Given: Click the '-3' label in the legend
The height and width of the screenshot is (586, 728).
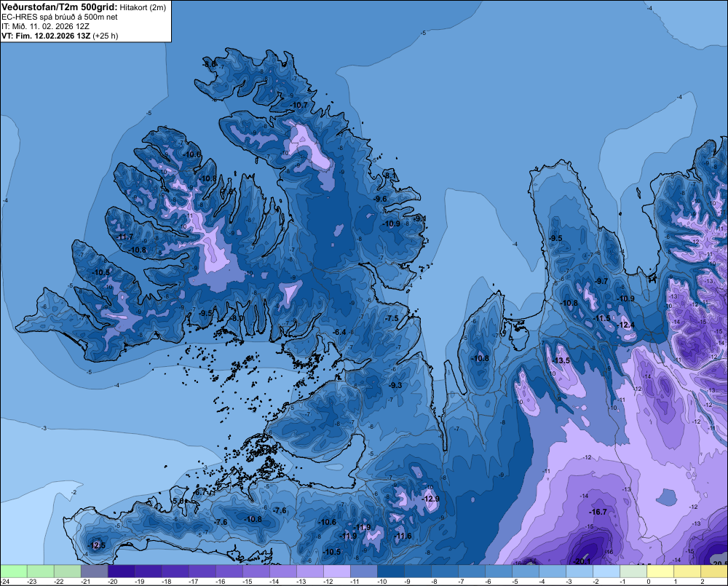Looking at the screenshot, I should tap(569, 582).
